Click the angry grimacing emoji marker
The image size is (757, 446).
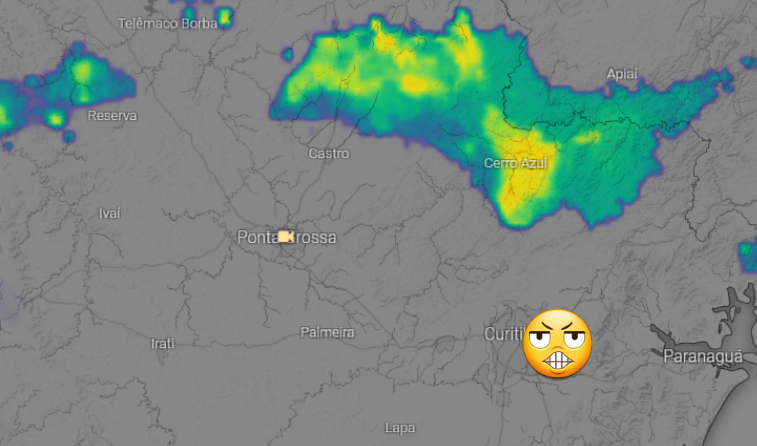(x=557, y=344)
